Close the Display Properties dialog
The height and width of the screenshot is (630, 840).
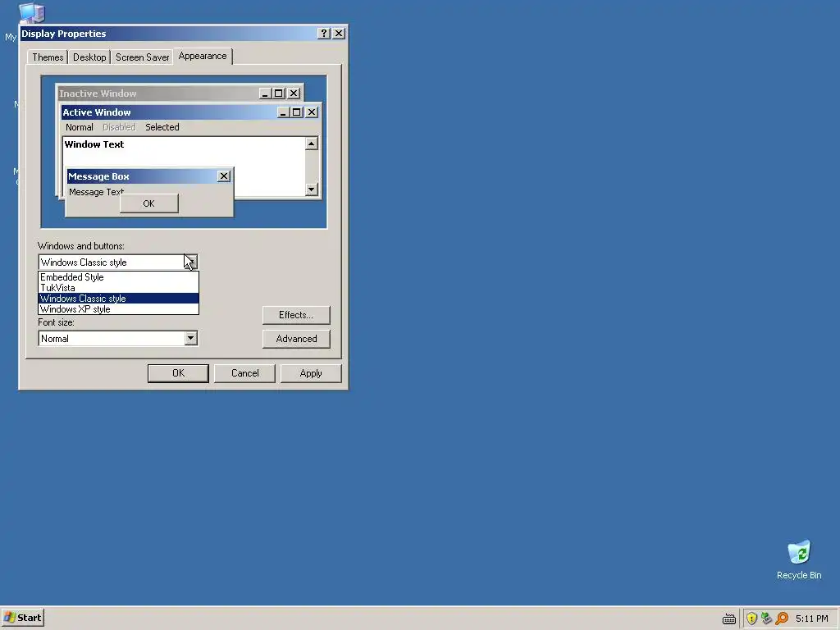point(339,33)
